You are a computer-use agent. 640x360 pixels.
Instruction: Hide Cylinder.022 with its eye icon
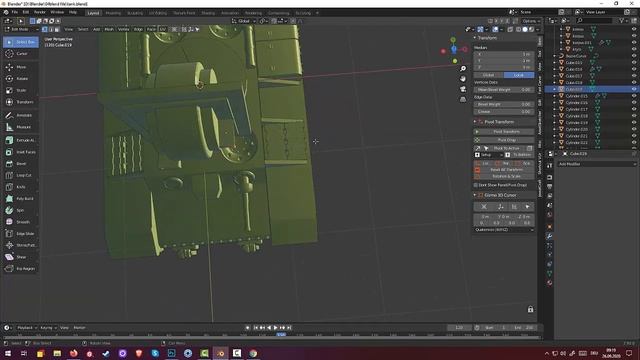tap(634, 142)
